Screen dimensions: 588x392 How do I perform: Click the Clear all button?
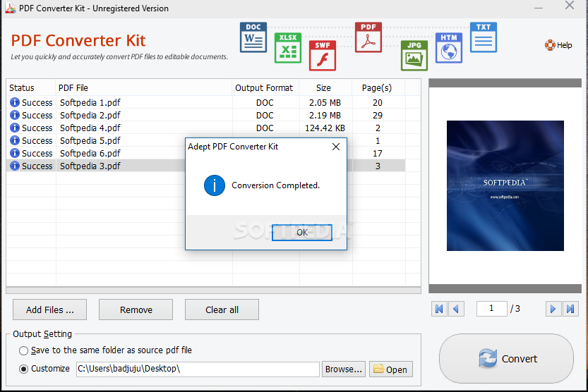click(222, 310)
